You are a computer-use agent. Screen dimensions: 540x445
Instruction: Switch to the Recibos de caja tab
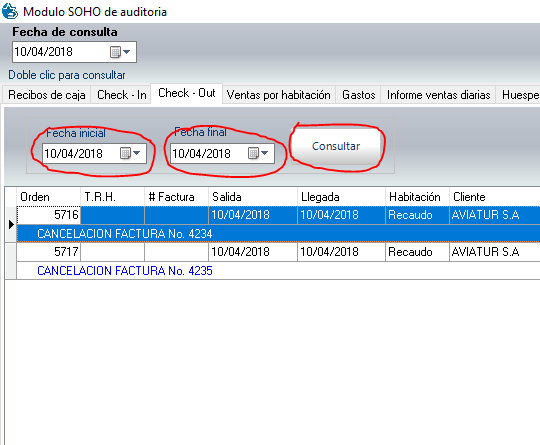47,95
